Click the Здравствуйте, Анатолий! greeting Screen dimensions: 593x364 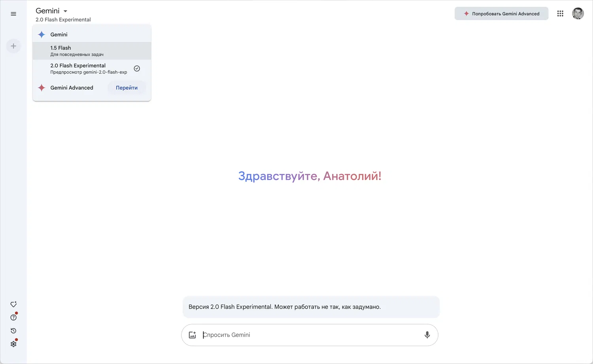310,176
